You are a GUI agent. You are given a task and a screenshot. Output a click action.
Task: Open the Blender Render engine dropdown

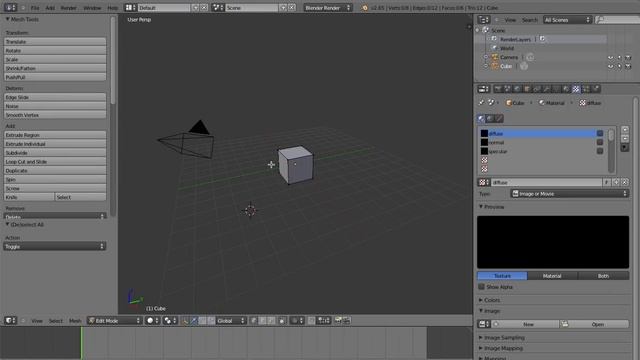[x=328, y=7]
